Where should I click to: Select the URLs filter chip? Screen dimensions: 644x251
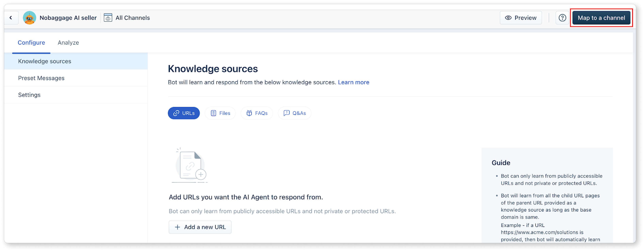pos(184,113)
